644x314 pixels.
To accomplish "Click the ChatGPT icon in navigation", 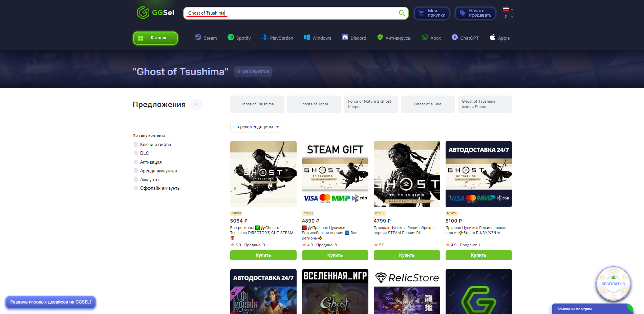I will click(x=455, y=37).
